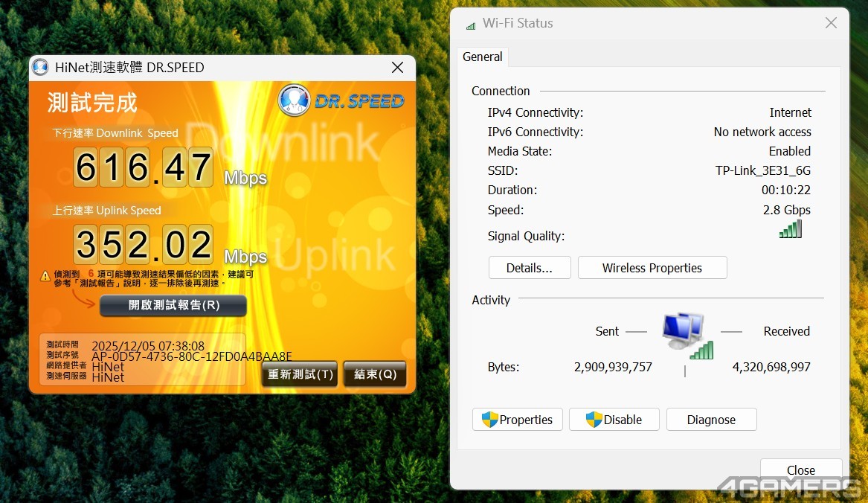This screenshot has width=868, height=503.
Task: Click the Signal Quality bars icon
Action: point(790,229)
